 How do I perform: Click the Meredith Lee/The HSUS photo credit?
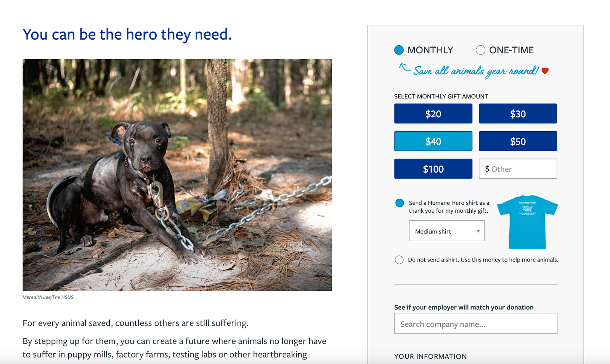(48, 297)
